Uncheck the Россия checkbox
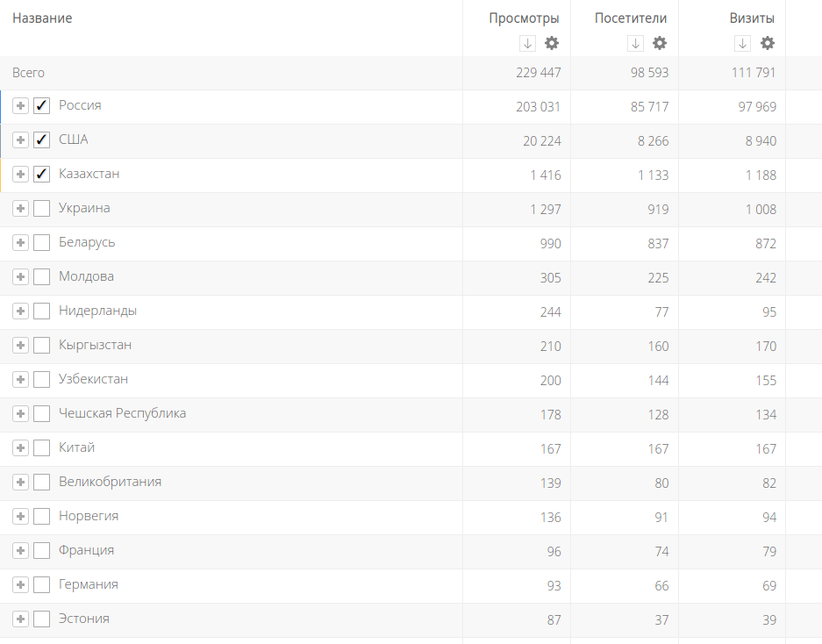The width and height of the screenshot is (822, 644). pyautogui.click(x=41, y=106)
